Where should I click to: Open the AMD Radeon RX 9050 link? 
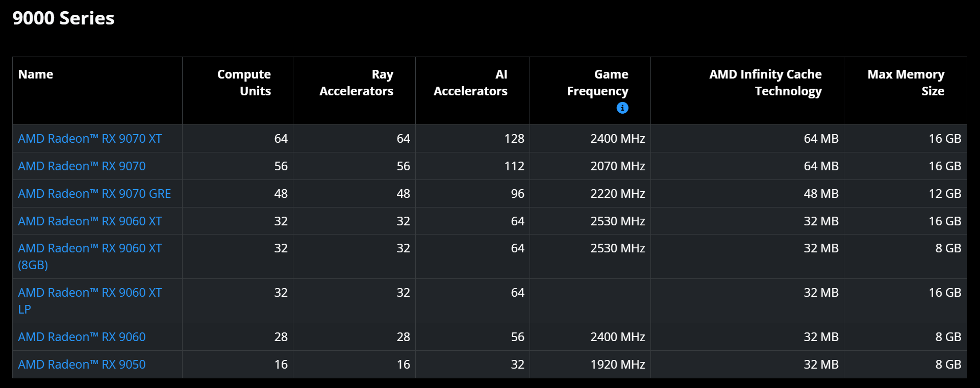82,365
